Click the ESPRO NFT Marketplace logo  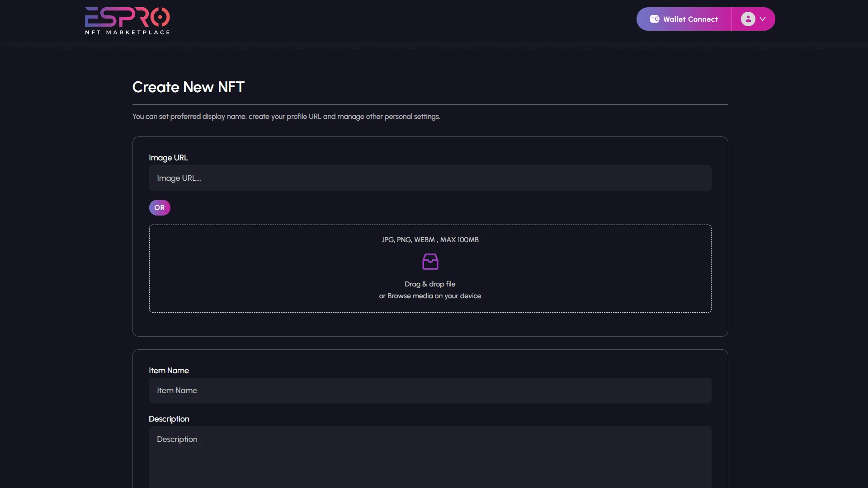[x=127, y=17]
